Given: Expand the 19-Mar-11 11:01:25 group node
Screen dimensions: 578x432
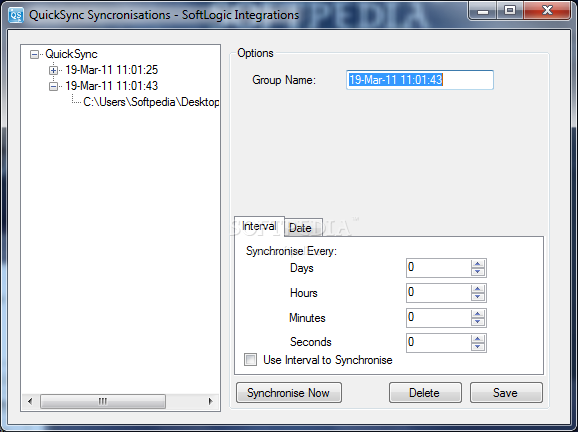Looking at the screenshot, I should [x=53, y=70].
